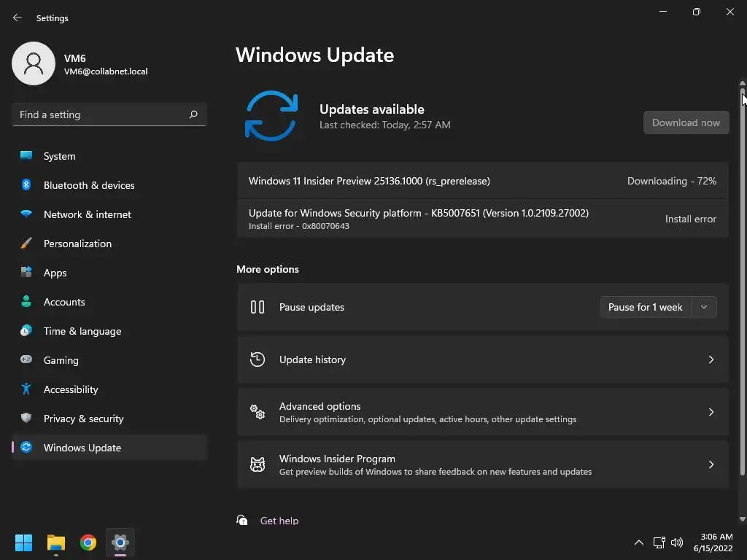Screen dimensions: 747x560
Task: Click the Advanced options gears icon
Action: point(258,412)
